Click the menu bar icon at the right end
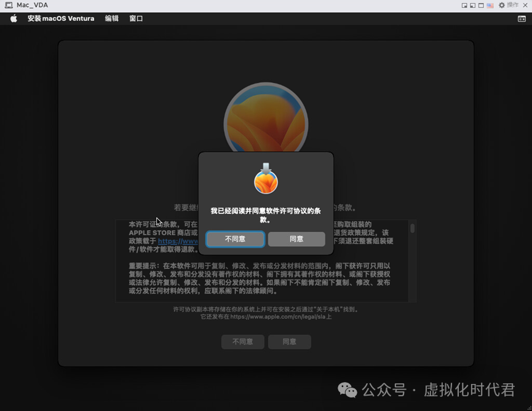This screenshot has height=411, width=532. coord(522,19)
